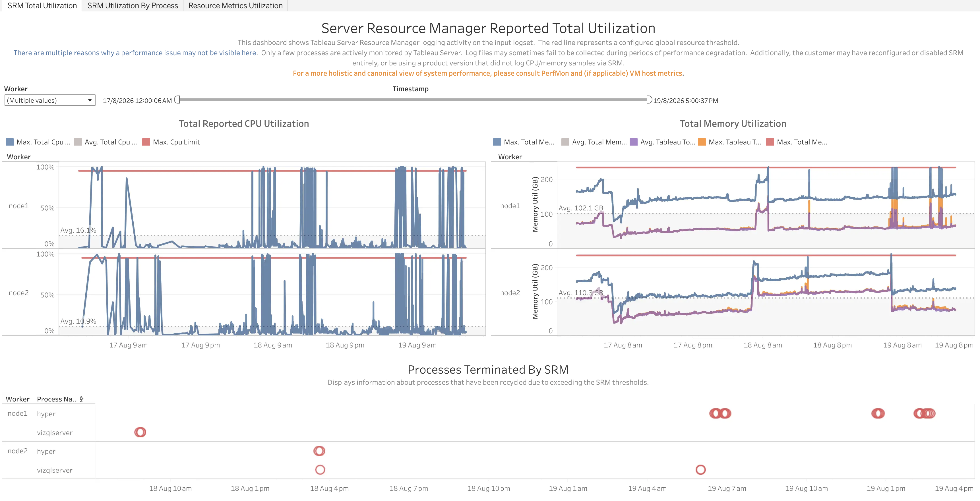Screen dimensions: 980x501
Task: Click node1 label in CPU chart
Action: coord(19,206)
